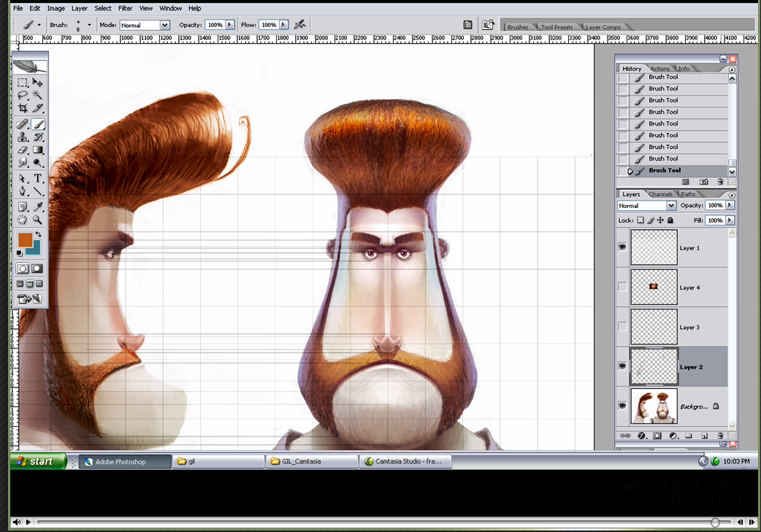Activate the Crop tool

click(23, 107)
